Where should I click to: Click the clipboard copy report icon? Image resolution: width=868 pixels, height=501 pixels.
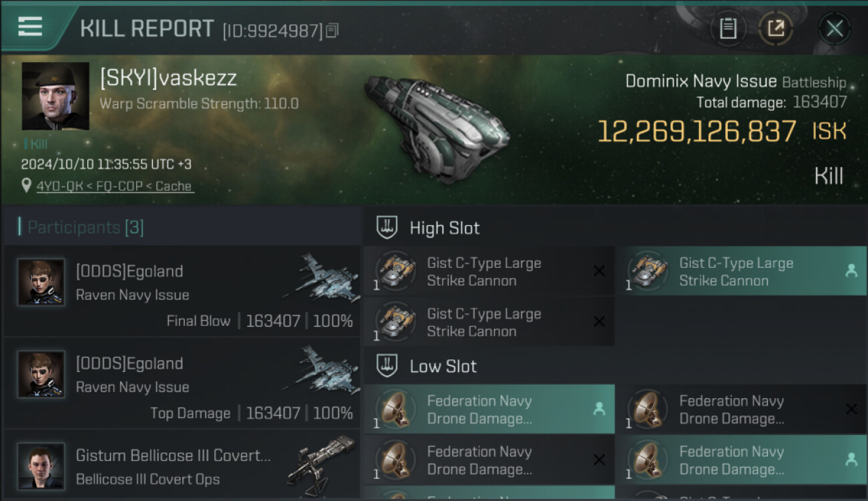pos(728,29)
